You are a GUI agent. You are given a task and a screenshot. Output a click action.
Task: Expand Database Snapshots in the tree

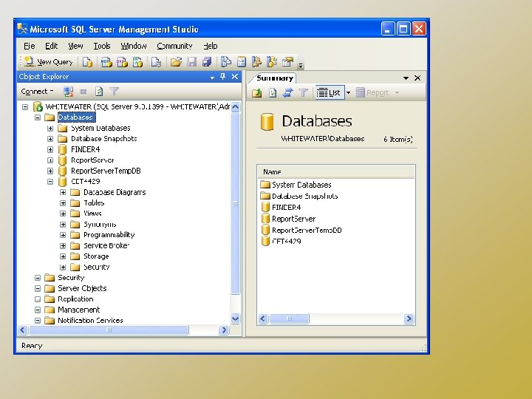click(x=50, y=139)
